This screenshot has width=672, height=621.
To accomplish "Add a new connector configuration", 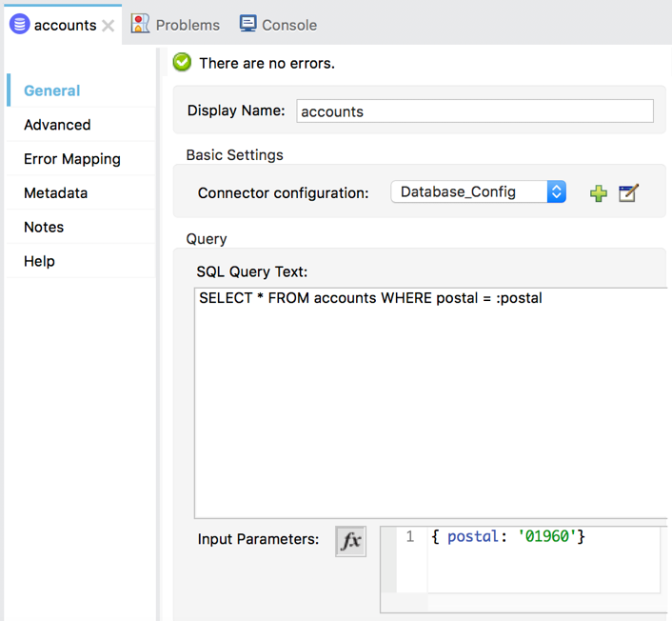I will pyautogui.click(x=599, y=193).
